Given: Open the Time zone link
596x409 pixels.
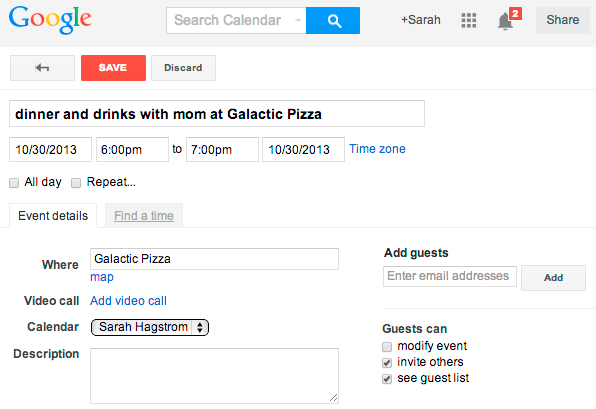Looking at the screenshot, I should click(x=377, y=149).
